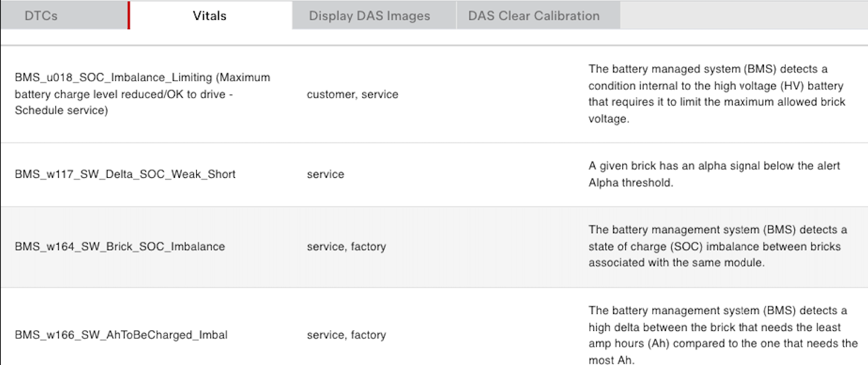Click the gray strip beneath the DTCs tab
Screen dimensions: 868x365
point(64,37)
